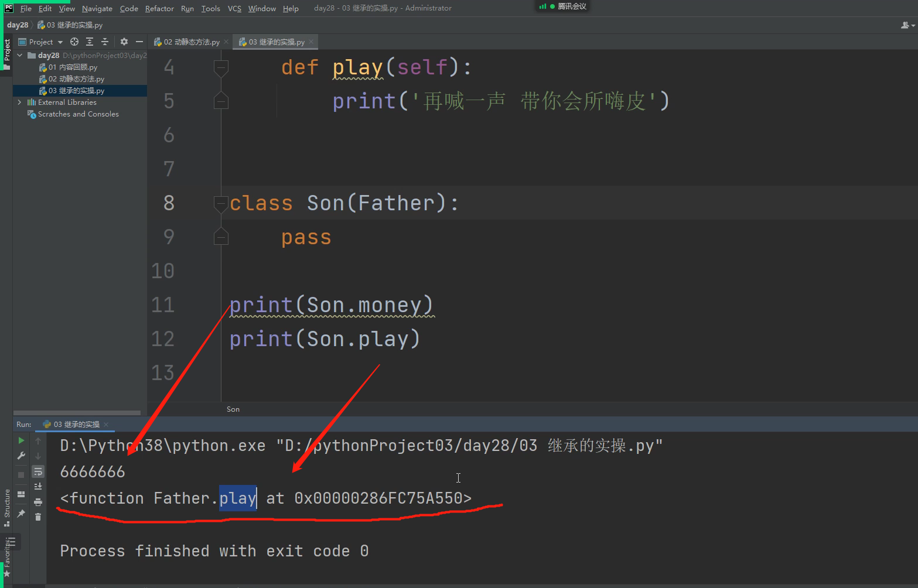This screenshot has width=918, height=588.
Task: Clear all console output with trash icon
Action: pos(38,517)
